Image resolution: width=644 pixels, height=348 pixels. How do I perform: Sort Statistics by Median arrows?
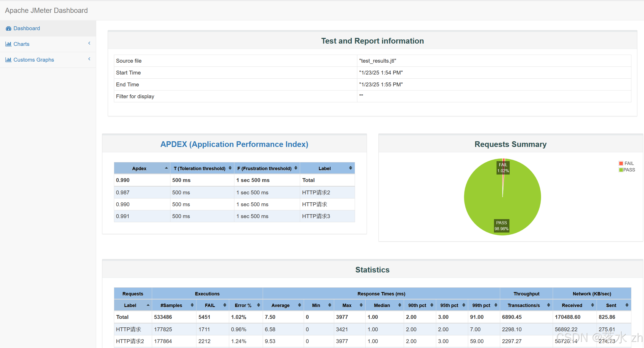[399, 305]
